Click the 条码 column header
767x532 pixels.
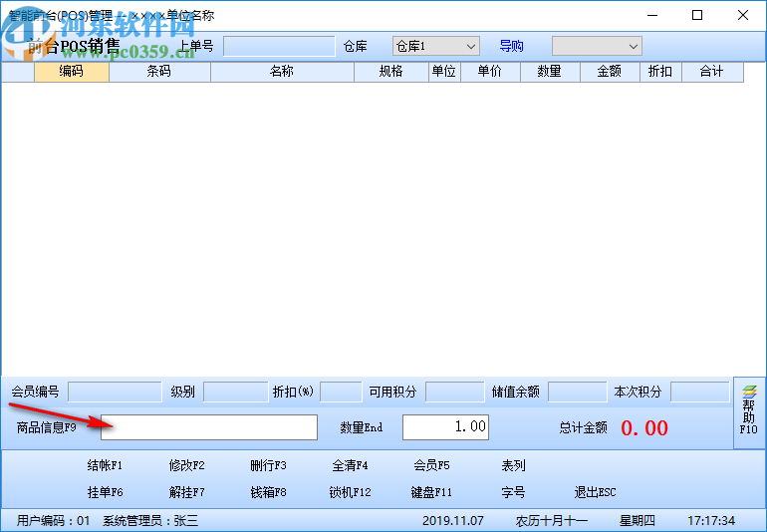tap(159, 72)
